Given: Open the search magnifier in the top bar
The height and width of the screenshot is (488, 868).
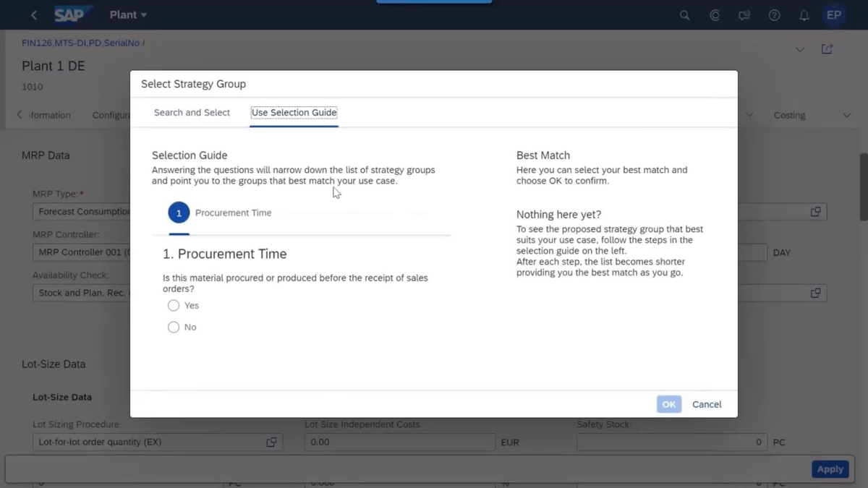Looking at the screenshot, I should (x=684, y=14).
